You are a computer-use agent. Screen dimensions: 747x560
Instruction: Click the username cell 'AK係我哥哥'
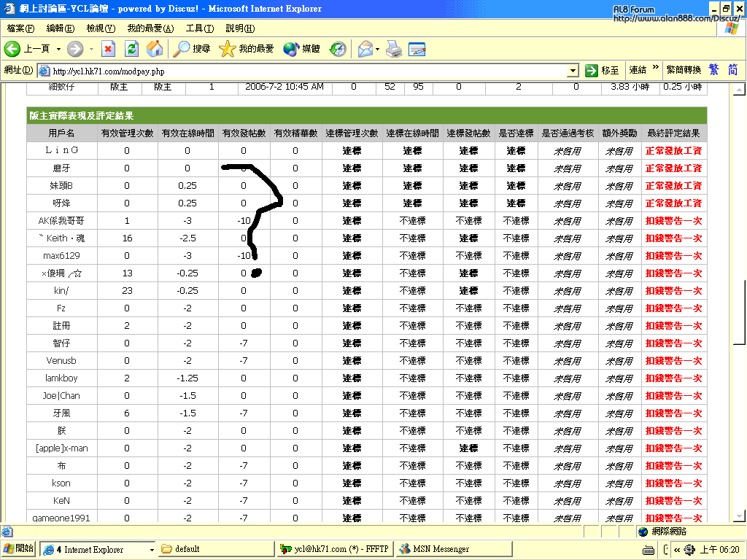point(61,221)
